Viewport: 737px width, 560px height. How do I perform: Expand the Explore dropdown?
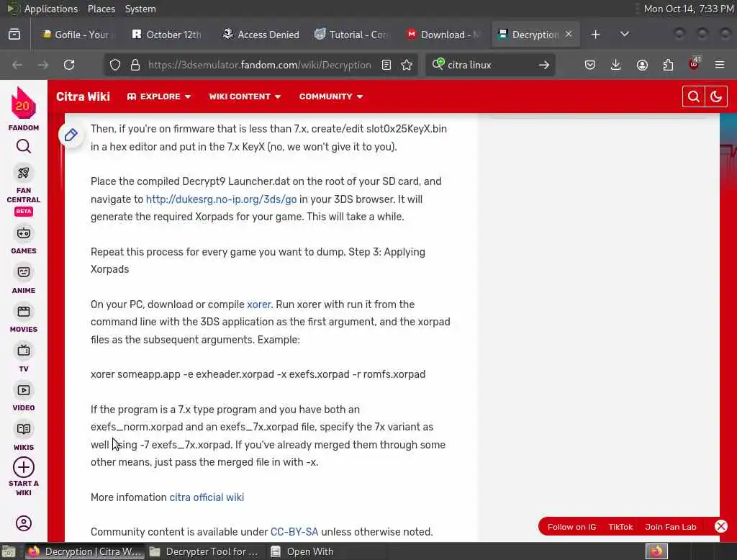coord(159,96)
